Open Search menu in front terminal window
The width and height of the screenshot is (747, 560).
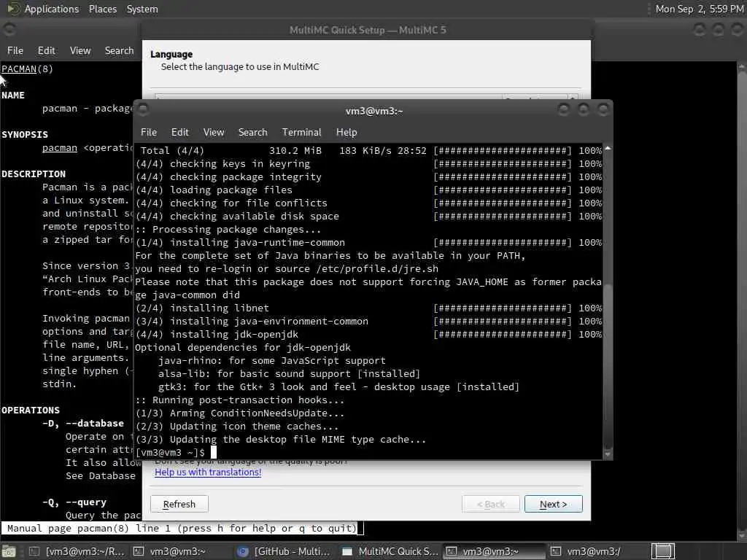point(252,133)
